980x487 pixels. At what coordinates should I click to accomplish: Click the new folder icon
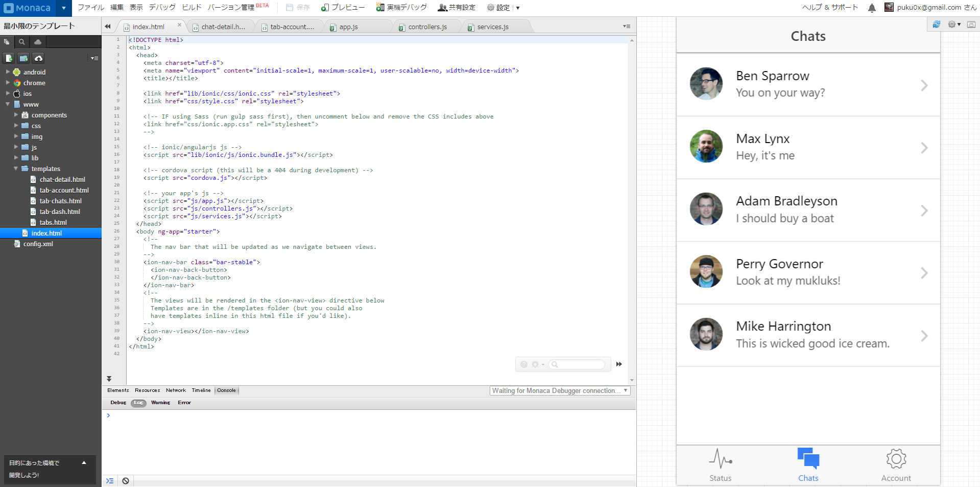click(23, 58)
